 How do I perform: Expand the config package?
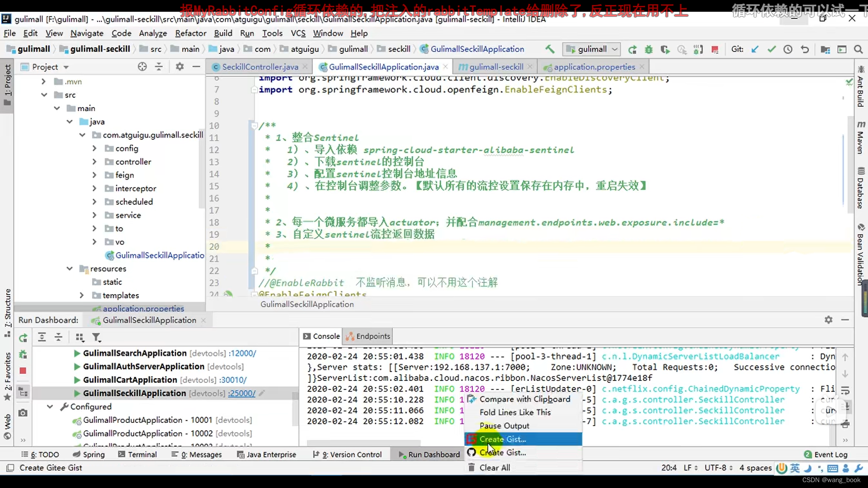click(x=94, y=148)
